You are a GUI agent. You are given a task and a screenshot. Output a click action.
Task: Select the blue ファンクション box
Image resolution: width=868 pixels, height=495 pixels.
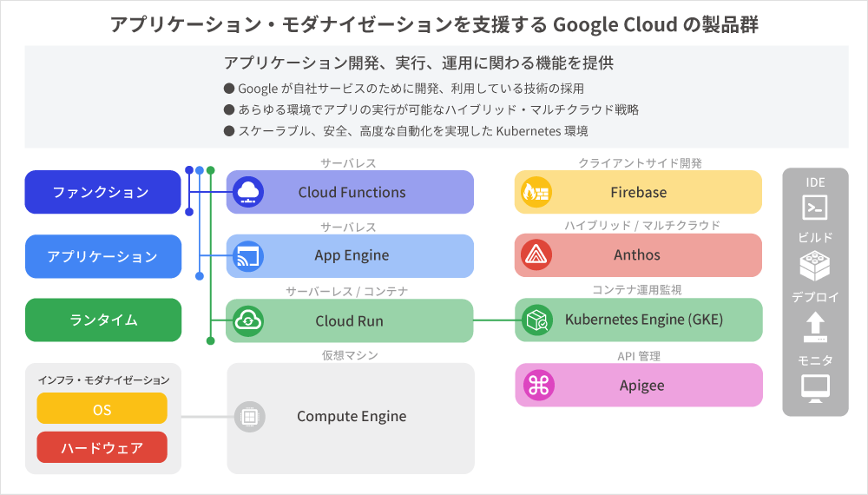(x=102, y=192)
